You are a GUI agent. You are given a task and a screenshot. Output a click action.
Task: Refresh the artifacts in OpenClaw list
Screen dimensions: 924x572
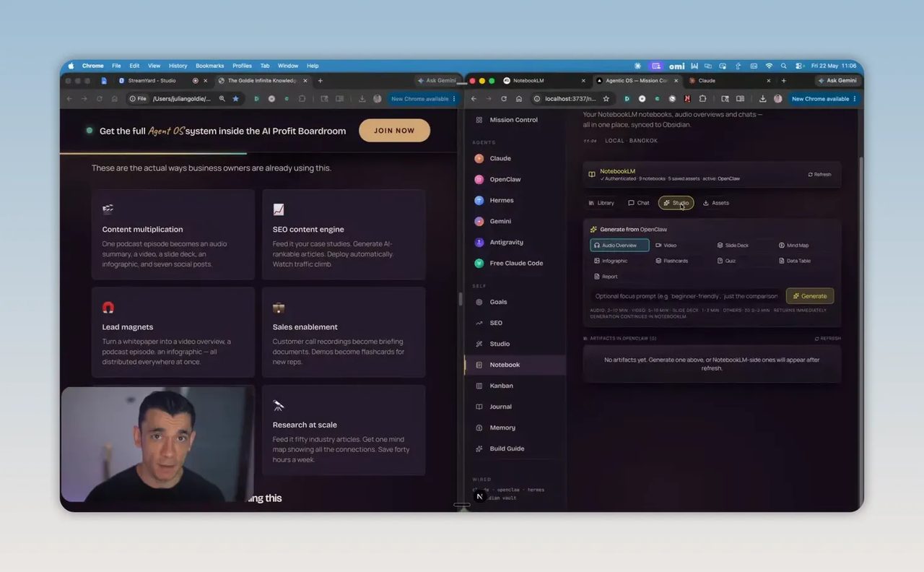[827, 338]
